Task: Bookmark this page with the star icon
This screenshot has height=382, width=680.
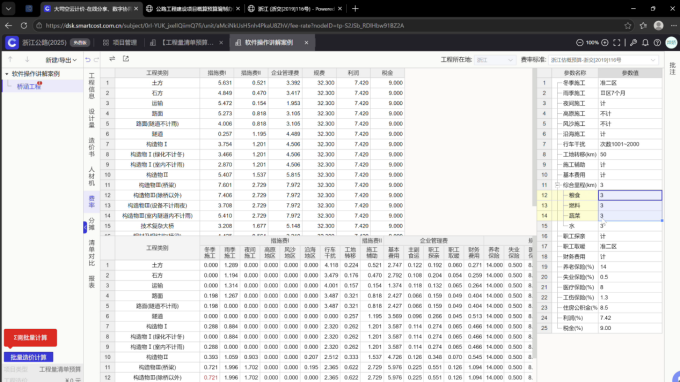Action: point(628,26)
